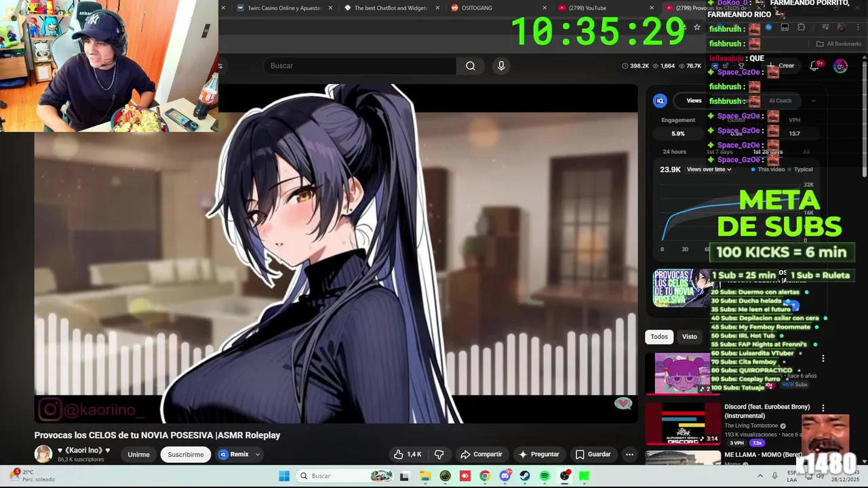This screenshot has width=868, height=488.
Task: Select the AI Coach tab
Action: point(780,100)
